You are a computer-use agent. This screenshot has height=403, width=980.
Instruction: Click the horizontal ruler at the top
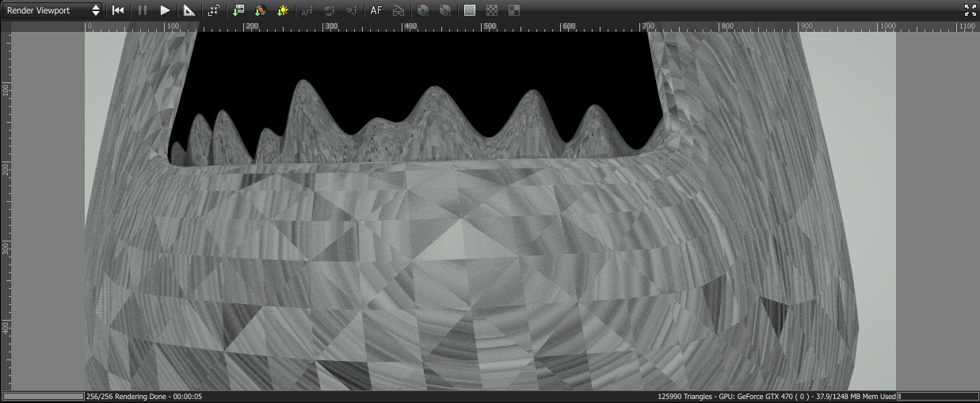coord(494,26)
